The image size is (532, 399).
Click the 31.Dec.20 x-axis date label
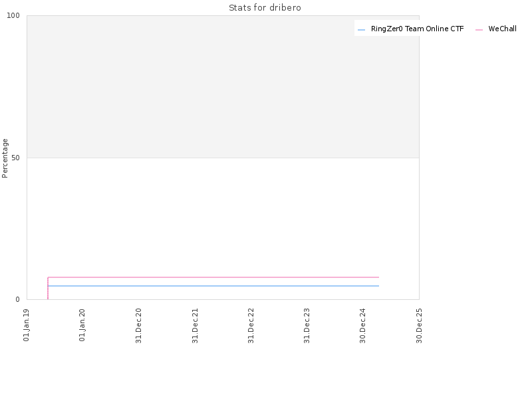tap(138, 326)
